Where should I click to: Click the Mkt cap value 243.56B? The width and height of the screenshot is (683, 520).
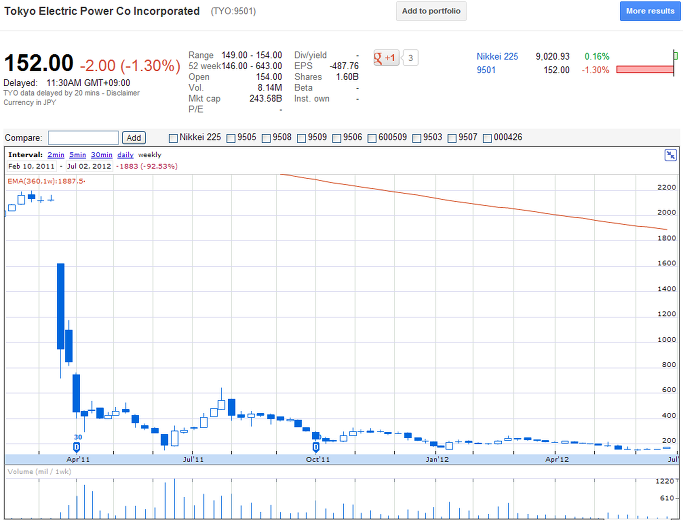tap(266, 99)
